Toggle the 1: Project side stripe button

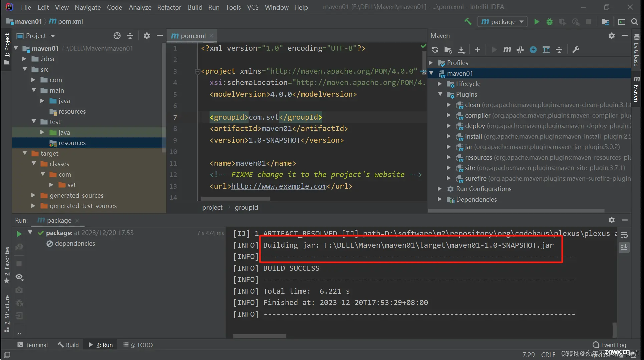[7, 49]
